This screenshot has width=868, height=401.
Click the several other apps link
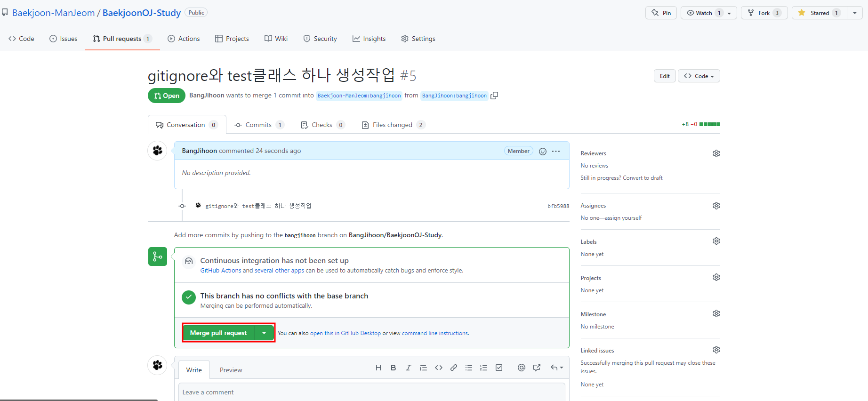(x=279, y=271)
